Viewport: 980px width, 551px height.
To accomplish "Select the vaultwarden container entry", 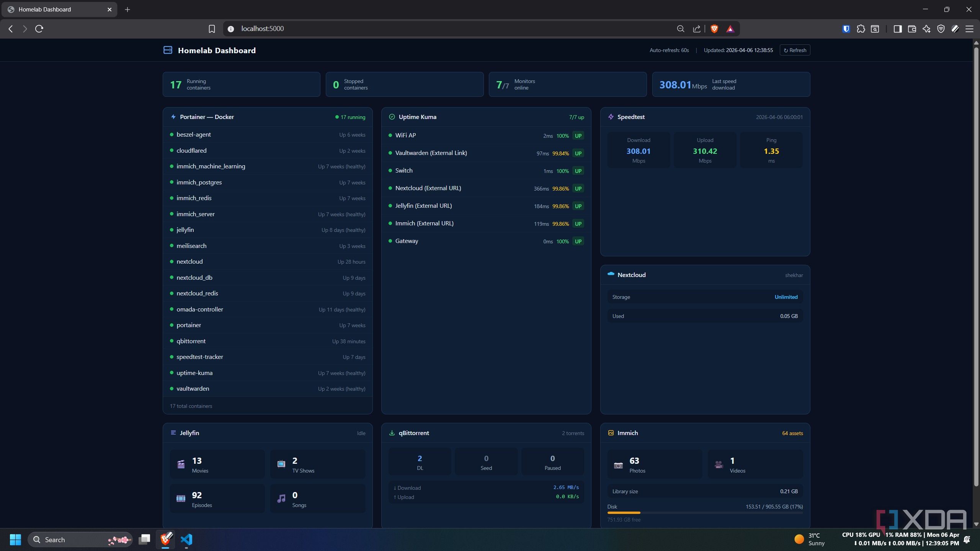I will 268,388.
